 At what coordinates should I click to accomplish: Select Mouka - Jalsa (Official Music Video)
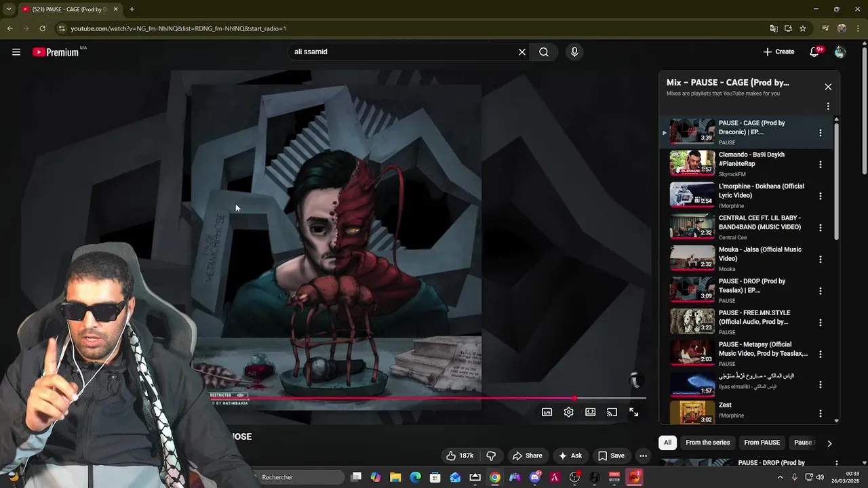tap(759, 254)
